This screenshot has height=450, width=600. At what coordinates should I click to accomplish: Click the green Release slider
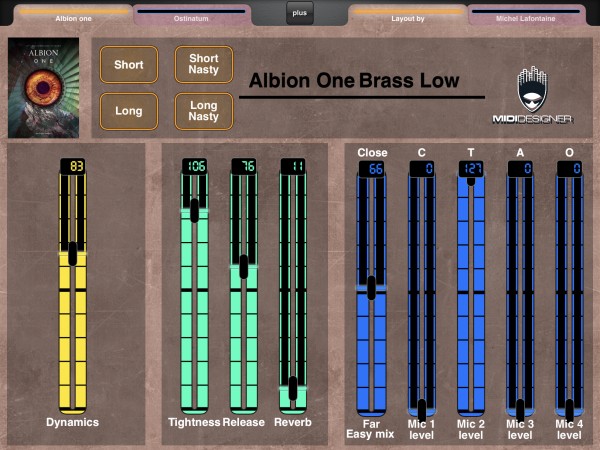[244, 294]
